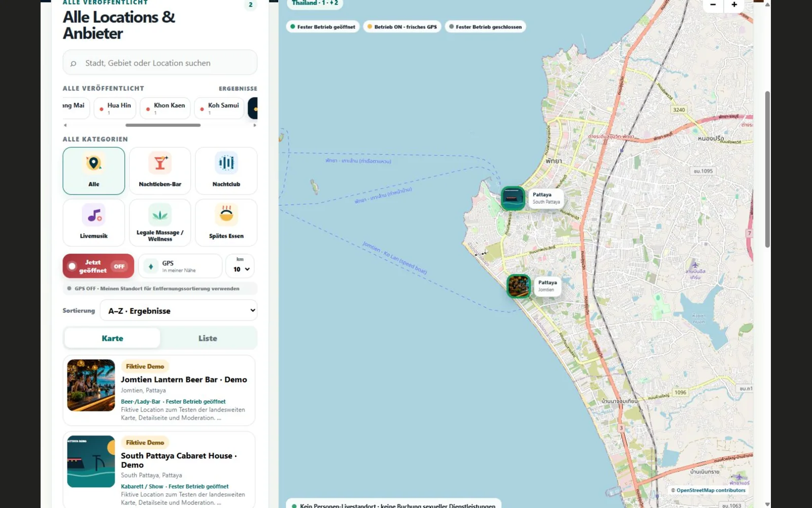The height and width of the screenshot is (508, 812).
Task: Select the Alle category pin icon
Action: 93,163
